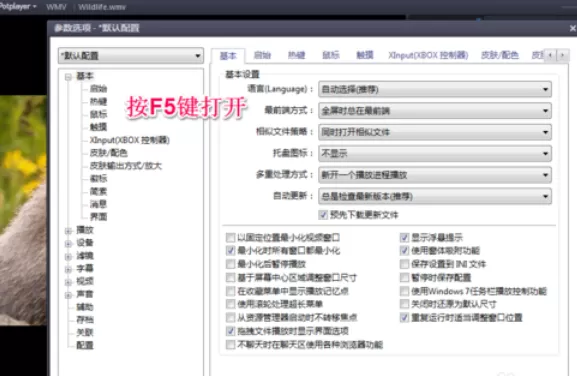The height and width of the screenshot is (376, 577).
Task: Enable 基于屏幕中心区域调整窗口尺寸 checkbox
Action: (x=231, y=278)
